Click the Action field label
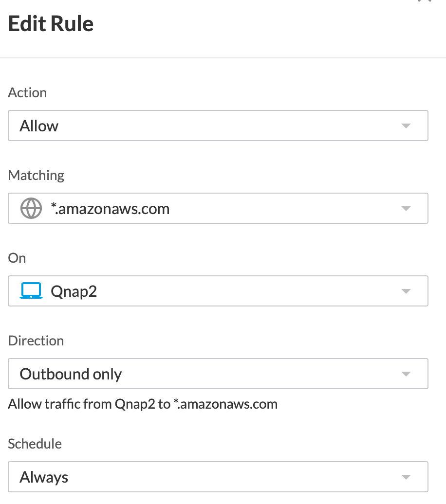This screenshot has width=446, height=504. click(28, 92)
